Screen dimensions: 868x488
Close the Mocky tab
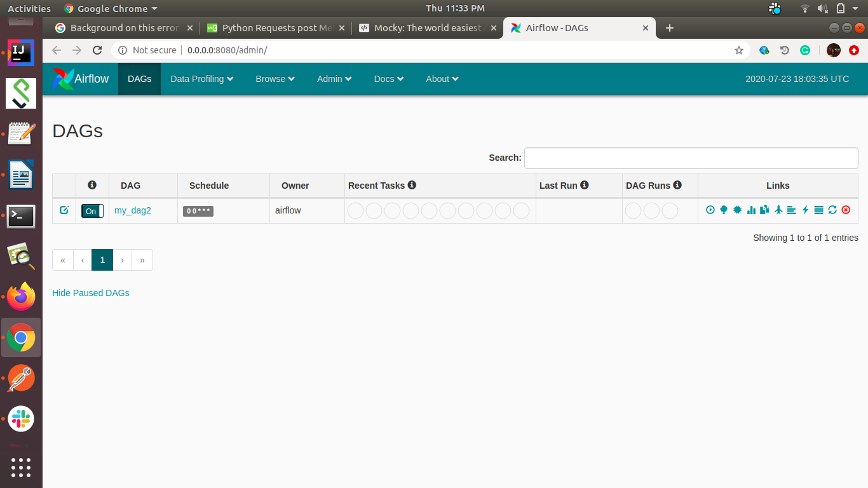pyautogui.click(x=493, y=28)
